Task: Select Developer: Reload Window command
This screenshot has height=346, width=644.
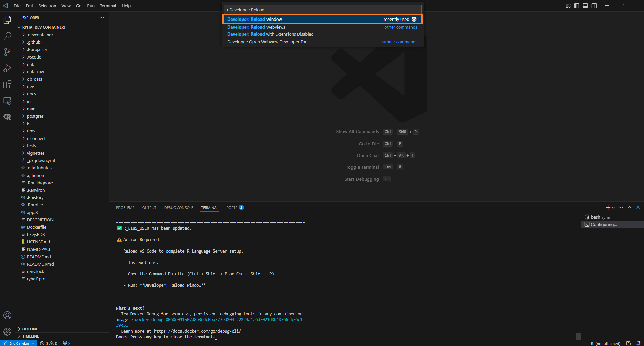Action: 322,19
